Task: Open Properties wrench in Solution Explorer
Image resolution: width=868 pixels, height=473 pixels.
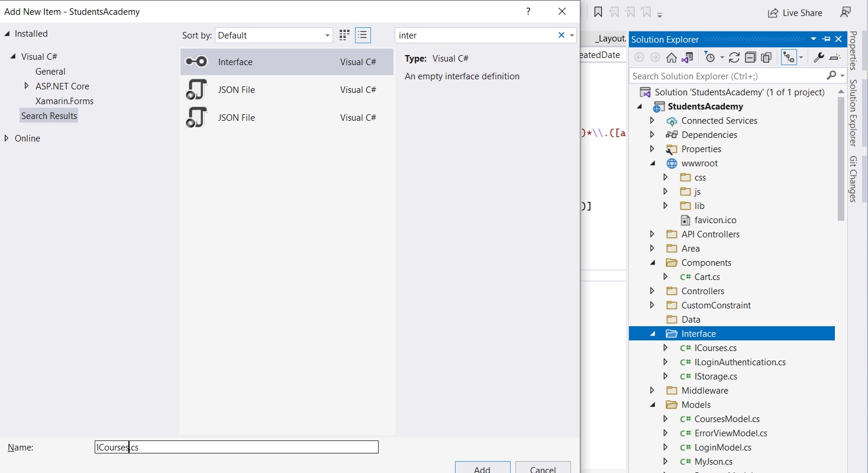Action: (x=819, y=57)
